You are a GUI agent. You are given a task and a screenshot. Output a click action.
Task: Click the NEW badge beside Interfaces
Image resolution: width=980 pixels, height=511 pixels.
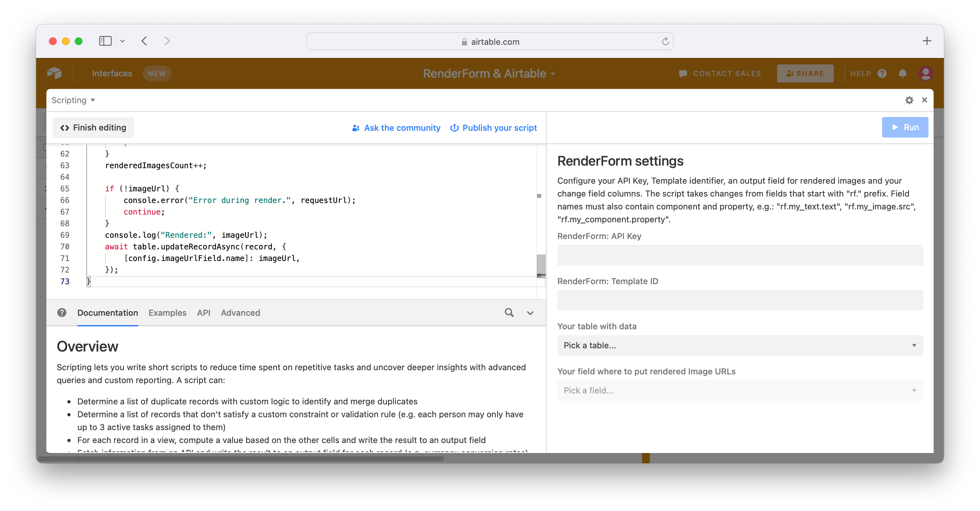tap(157, 73)
